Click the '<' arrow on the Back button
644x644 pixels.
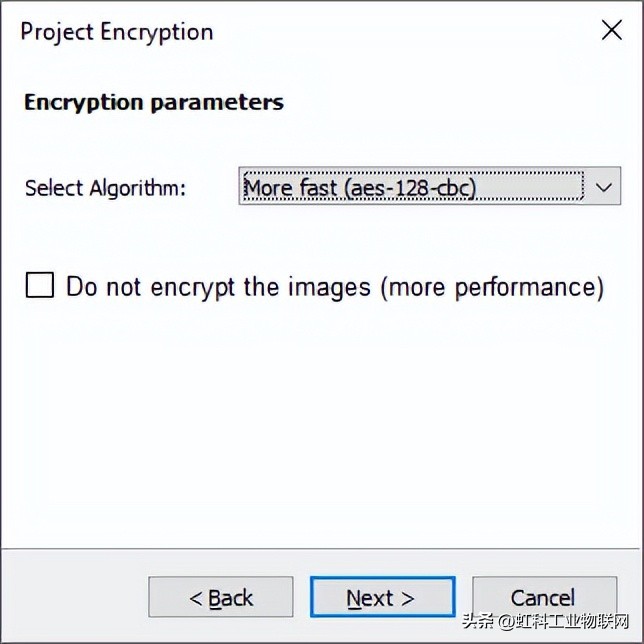196,598
